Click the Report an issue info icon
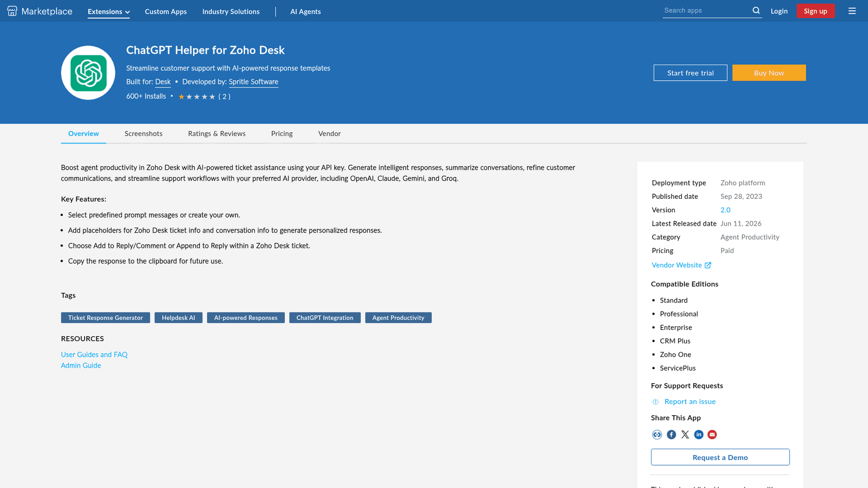Viewport: 868px width, 488px height. 656,402
